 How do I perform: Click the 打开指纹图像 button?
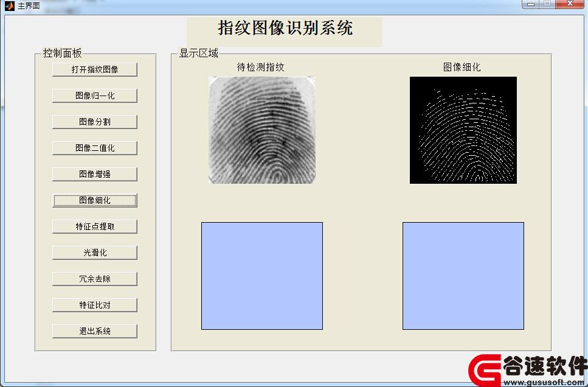tap(94, 69)
